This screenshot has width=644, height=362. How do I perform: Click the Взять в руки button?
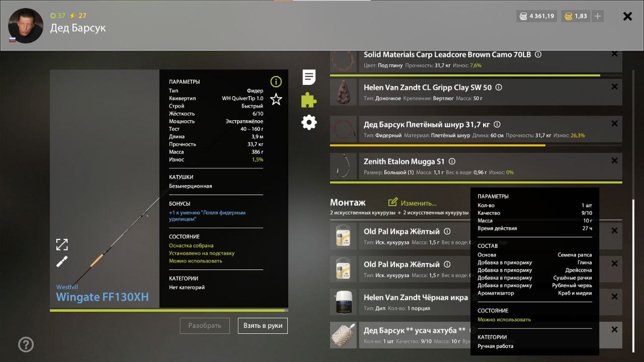pyautogui.click(x=263, y=325)
